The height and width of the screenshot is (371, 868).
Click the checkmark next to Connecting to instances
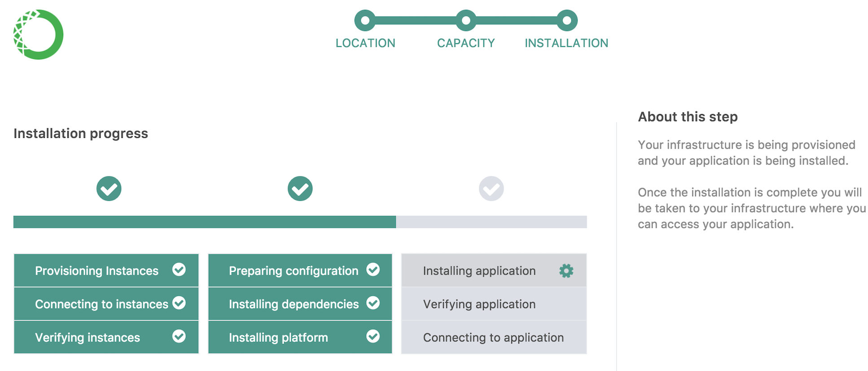(x=179, y=303)
